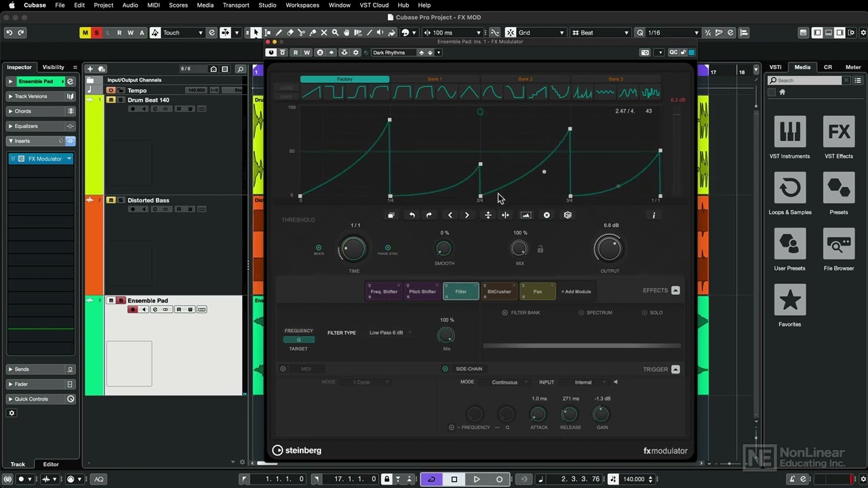Open the Filter Type Low Pass 6 dB dropdown
Image resolution: width=868 pixels, height=488 pixels.
pos(390,333)
